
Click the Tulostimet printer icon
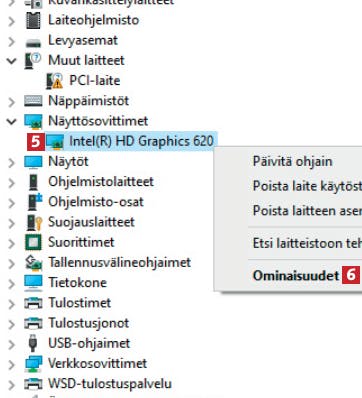tap(33, 303)
